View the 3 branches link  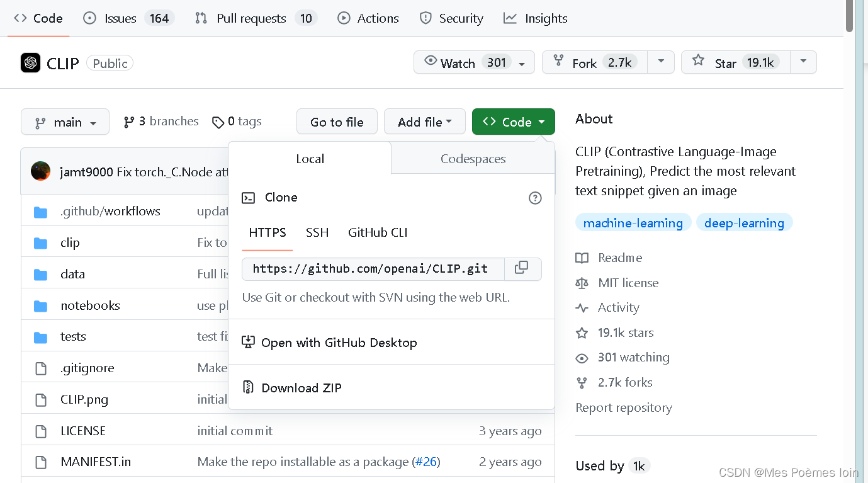click(161, 122)
